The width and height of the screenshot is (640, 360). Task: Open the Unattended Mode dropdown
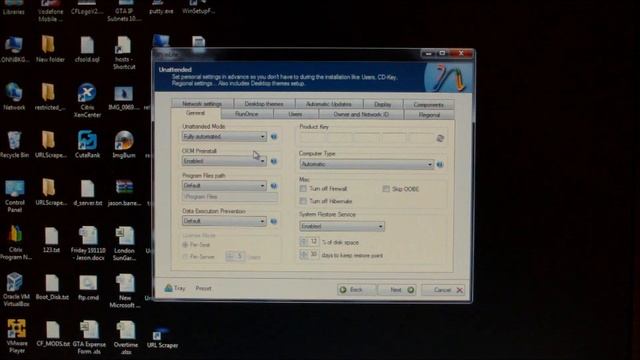coord(224,136)
